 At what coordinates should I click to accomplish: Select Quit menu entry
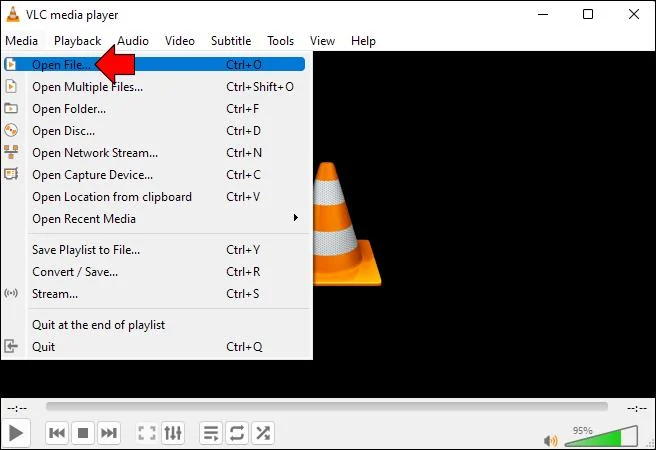154,347
